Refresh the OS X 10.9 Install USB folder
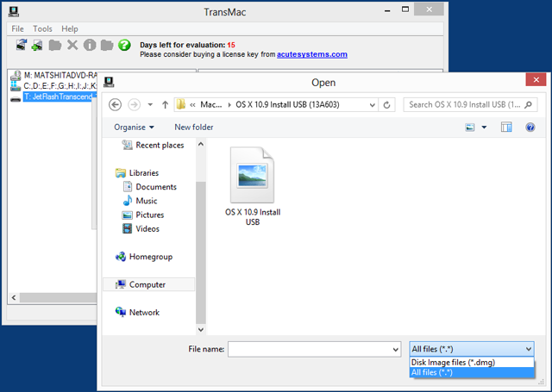The height and width of the screenshot is (392, 552). [x=386, y=105]
